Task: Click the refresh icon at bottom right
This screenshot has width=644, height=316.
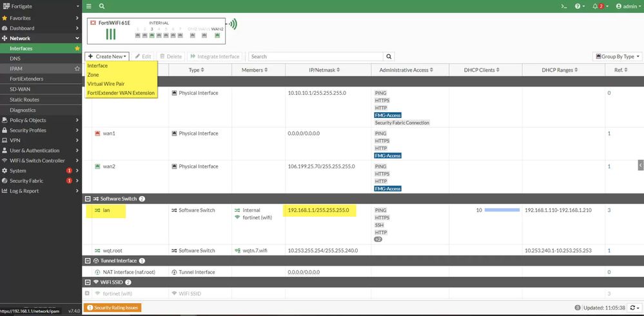Action: (x=633, y=308)
